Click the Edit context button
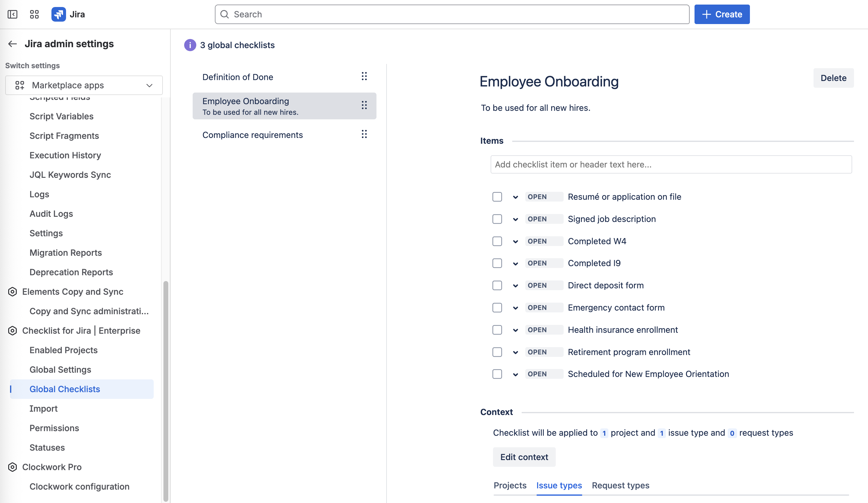868x503 pixels. pos(524,457)
